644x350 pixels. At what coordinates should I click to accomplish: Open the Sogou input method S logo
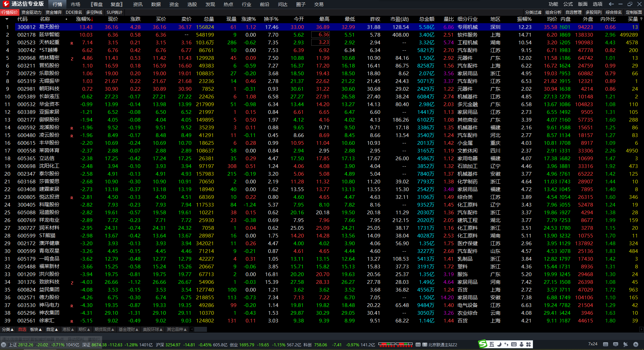tap(483, 344)
